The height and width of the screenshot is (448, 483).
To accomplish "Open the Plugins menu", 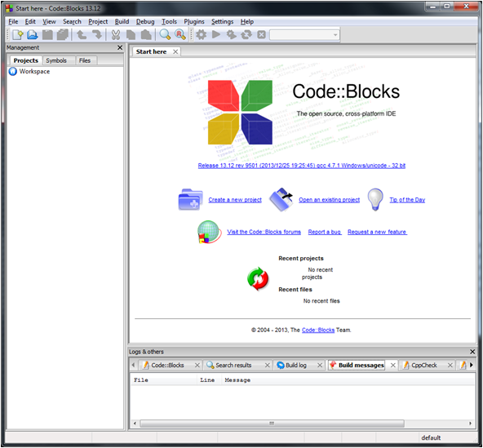I will 194,21.
